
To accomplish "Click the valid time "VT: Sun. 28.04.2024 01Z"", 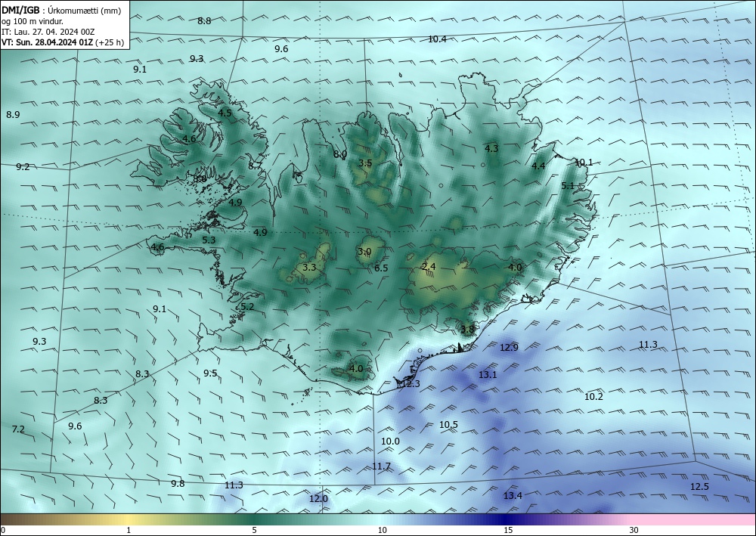I will coord(48,42).
